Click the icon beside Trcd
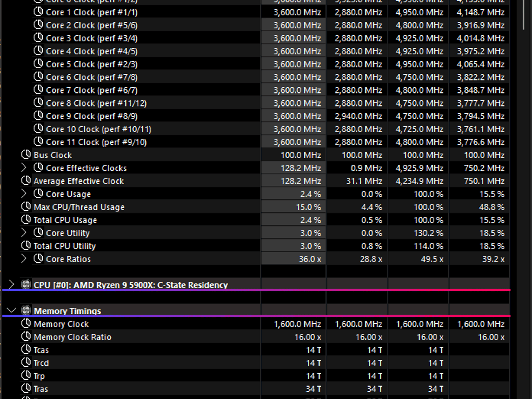This screenshot has height=399, width=532. [x=26, y=362]
